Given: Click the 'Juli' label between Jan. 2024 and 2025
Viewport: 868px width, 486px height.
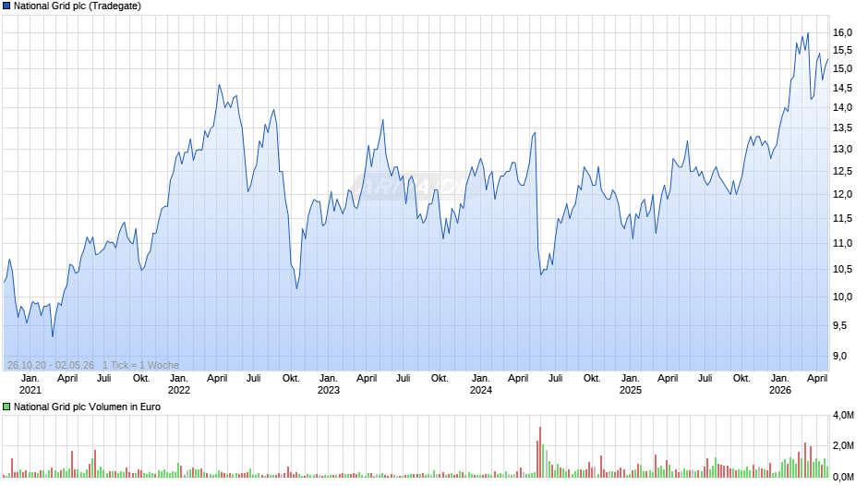Looking at the screenshot, I should click(x=555, y=379).
